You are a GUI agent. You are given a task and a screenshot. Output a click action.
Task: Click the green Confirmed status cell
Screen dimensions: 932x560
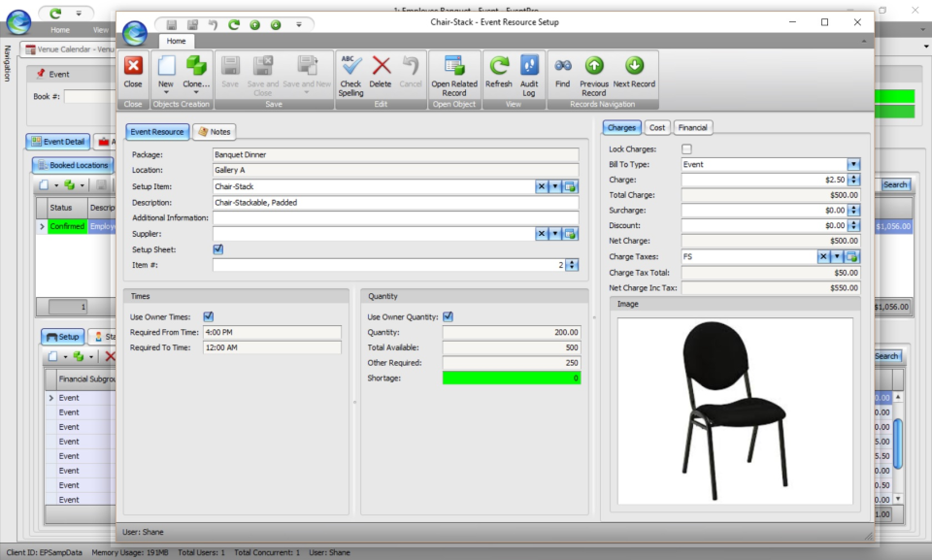[x=67, y=226]
